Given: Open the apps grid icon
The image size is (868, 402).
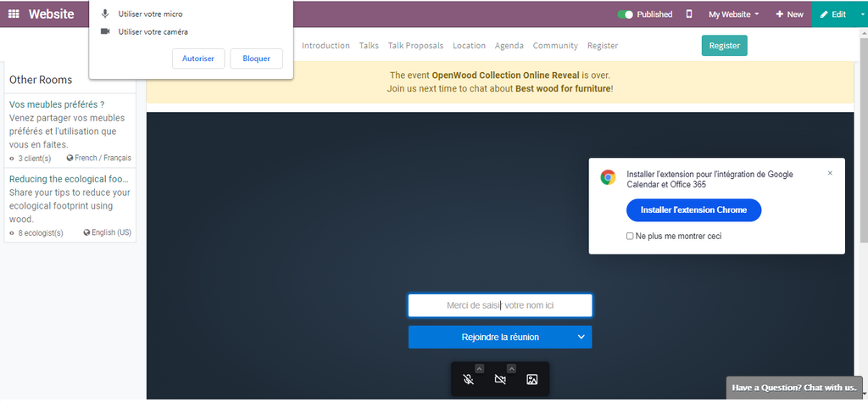Looking at the screenshot, I should point(14,14).
